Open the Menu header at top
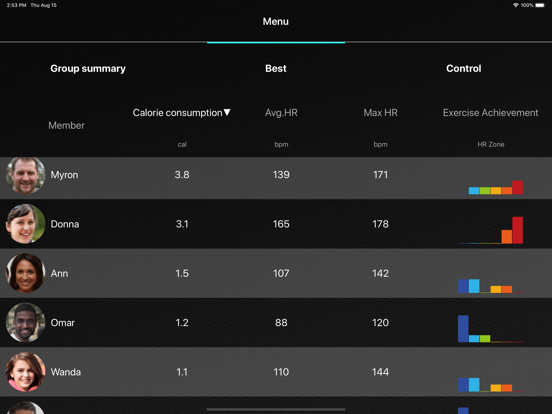The height and width of the screenshot is (414, 552). 276,21
